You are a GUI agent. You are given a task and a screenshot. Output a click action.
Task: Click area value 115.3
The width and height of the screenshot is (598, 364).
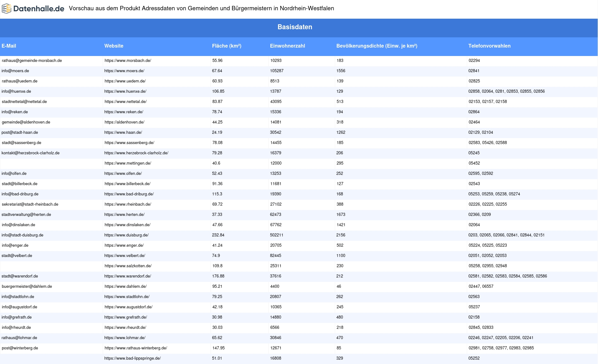[217, 194]
